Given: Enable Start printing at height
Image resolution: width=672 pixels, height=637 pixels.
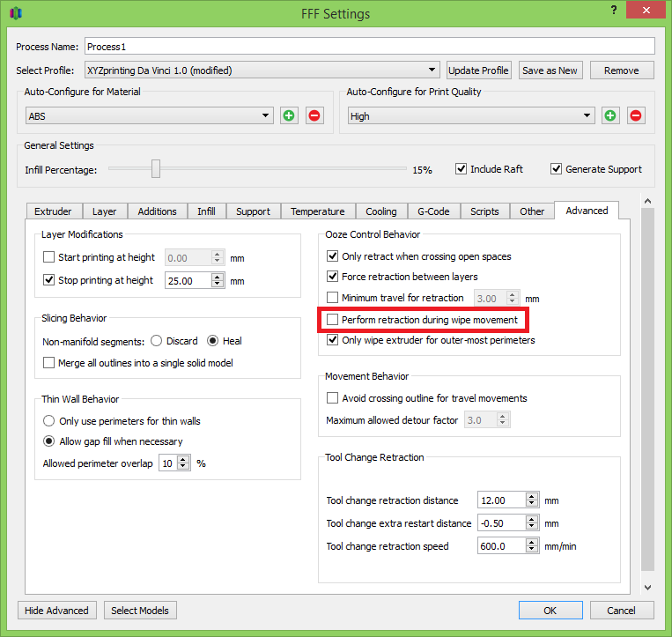Looking at the screenshot, I should click(48, 257).
